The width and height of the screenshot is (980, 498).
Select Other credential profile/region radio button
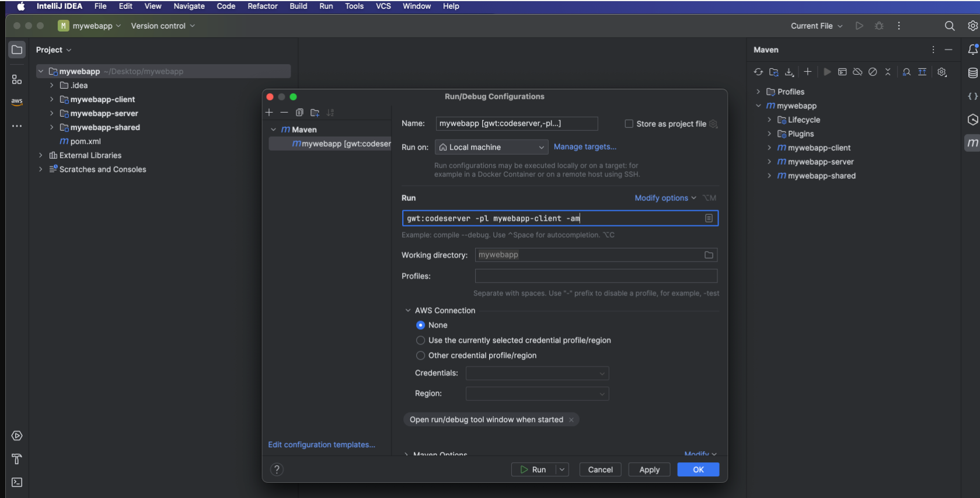pyautogui.click(x=420, y=356)
